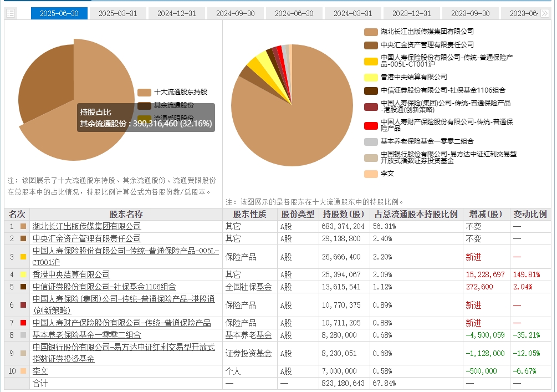Screen dimensions: 557x392
Task: Toggle legend swatch for 中信证券社保基金1106组合
Action: tap(371, 90)
